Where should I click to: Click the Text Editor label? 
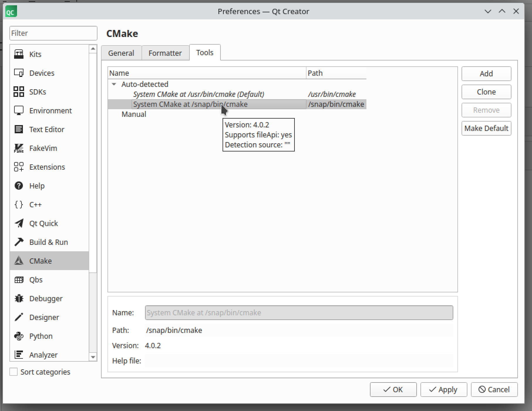click(x=47, y=129)
